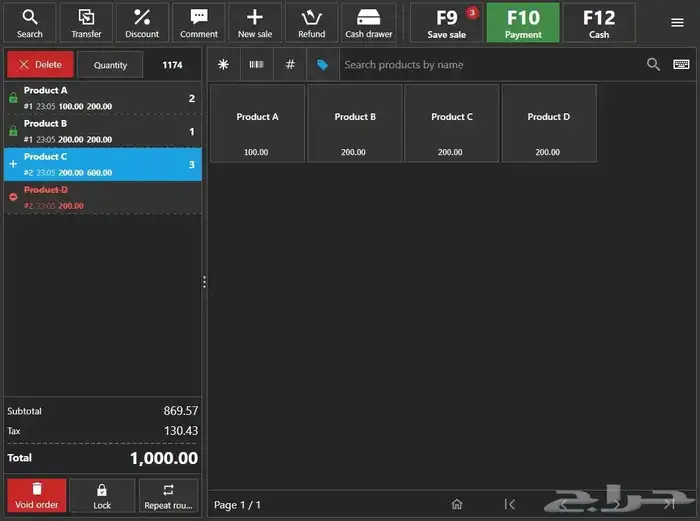The height and width of the screenshot is (521, 700).
Task: Select the F12 Cash option
Action: (599, 22)
